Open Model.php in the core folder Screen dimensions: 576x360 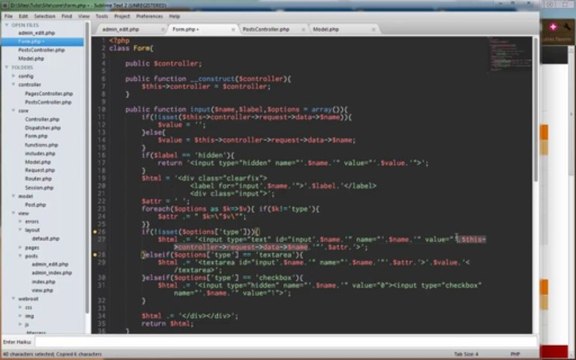tap(38, 162)
